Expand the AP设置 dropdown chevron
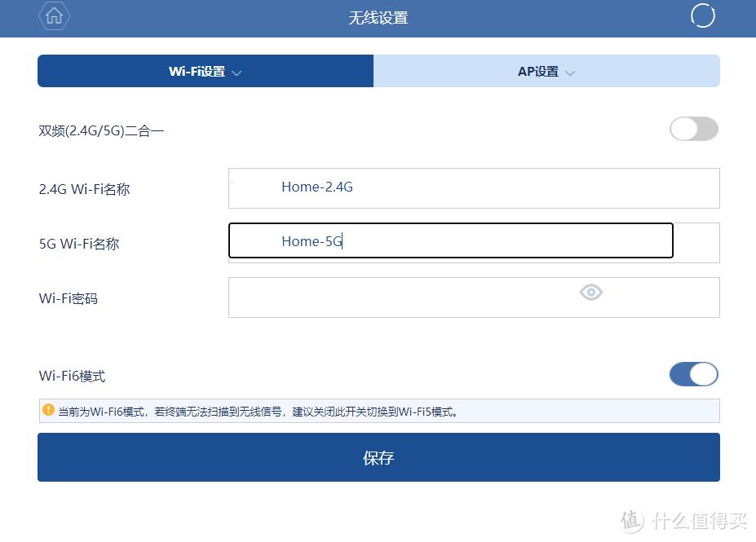The height and width of the screenshot is (542, 756). [x=571, y=72]
